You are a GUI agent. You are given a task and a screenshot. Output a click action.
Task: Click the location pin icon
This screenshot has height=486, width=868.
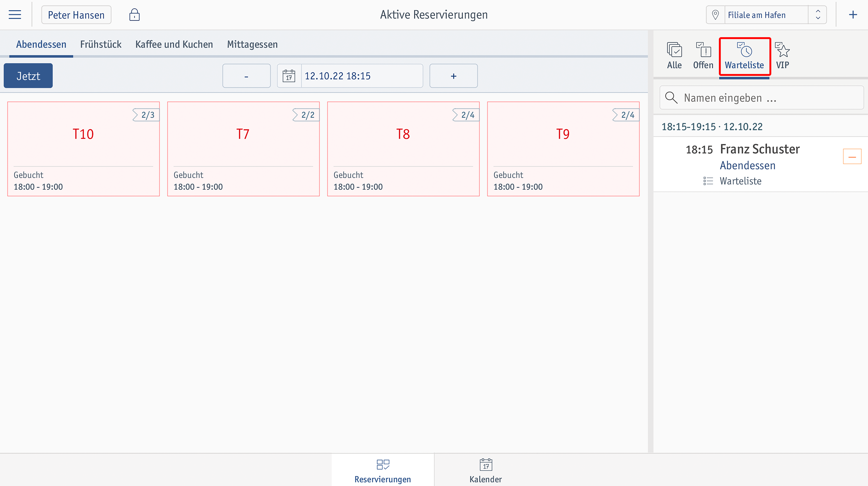click(715, 15)
